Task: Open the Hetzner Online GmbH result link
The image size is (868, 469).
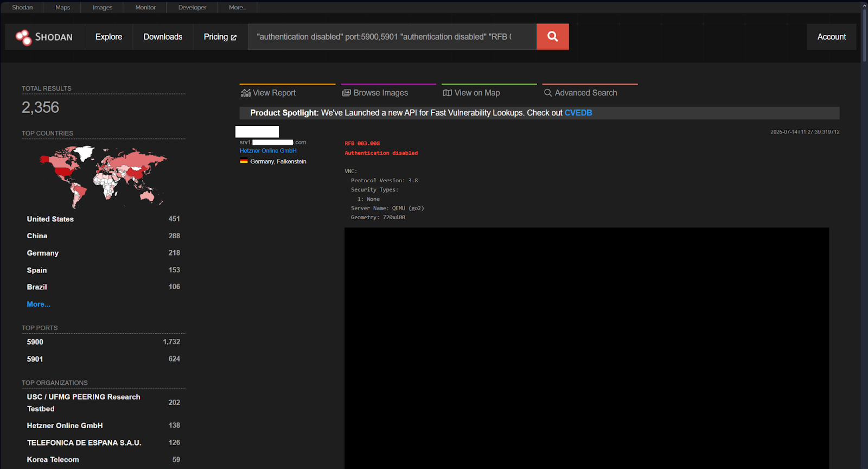Action: pyautogui.click(x=268, y=151)
